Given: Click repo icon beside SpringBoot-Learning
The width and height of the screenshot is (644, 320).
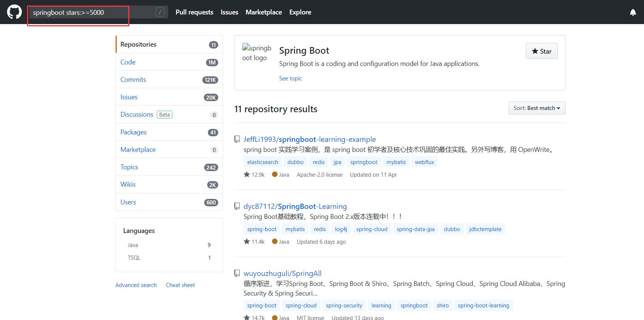Looking at the screenshot, I should (x=237, y=206).
